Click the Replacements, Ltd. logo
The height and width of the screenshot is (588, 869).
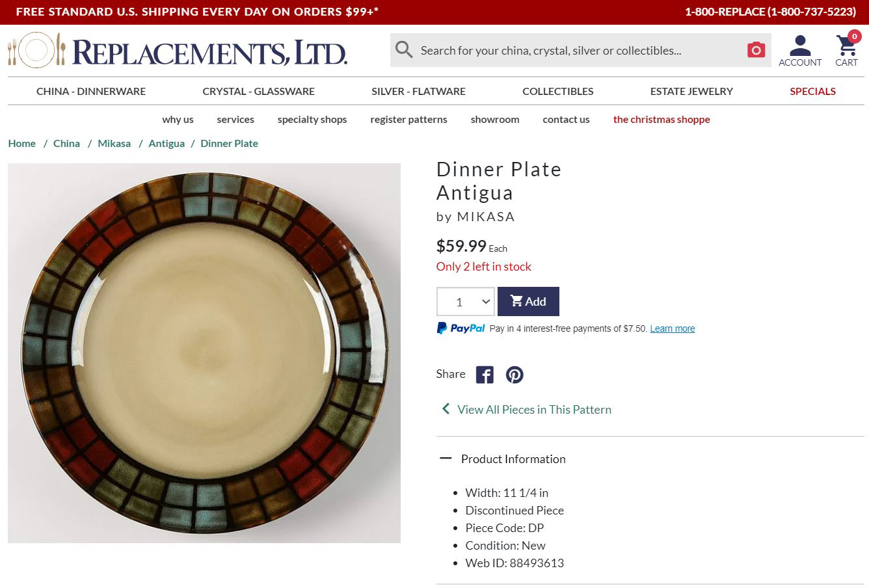coord(178,51)
